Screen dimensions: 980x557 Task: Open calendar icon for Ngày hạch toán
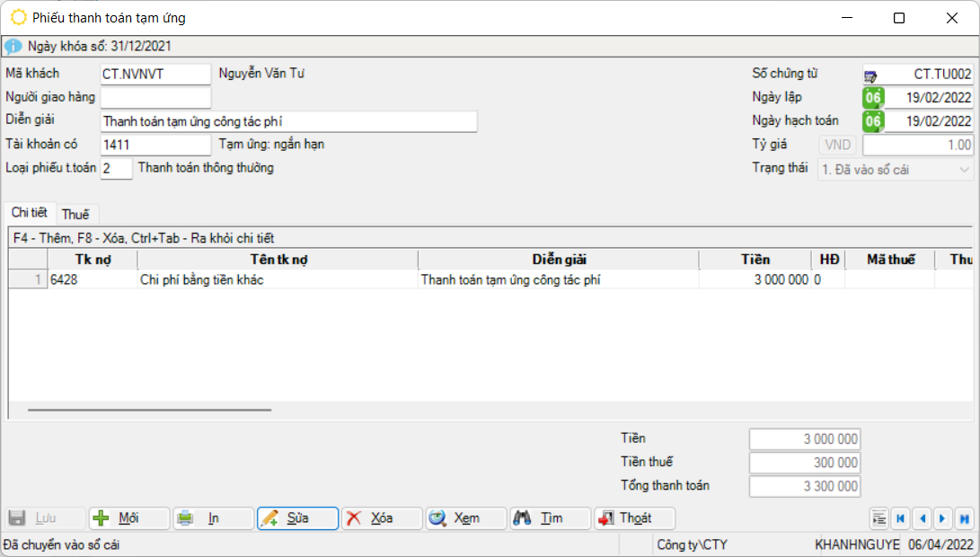(x=873, y=121)
